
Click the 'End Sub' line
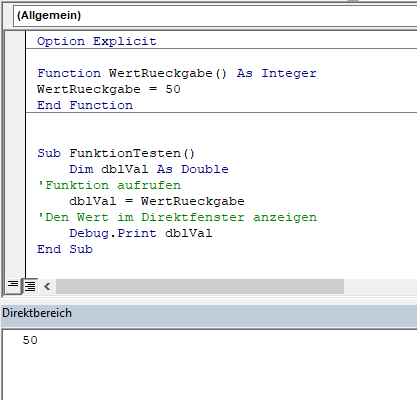(x=65, y=249)
